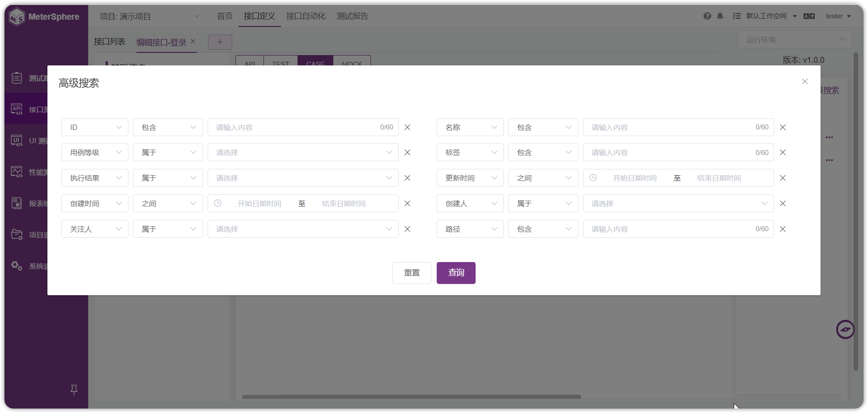
Task: Focus the ID 请输入内容 input
Action: click(x=303, y=127)
